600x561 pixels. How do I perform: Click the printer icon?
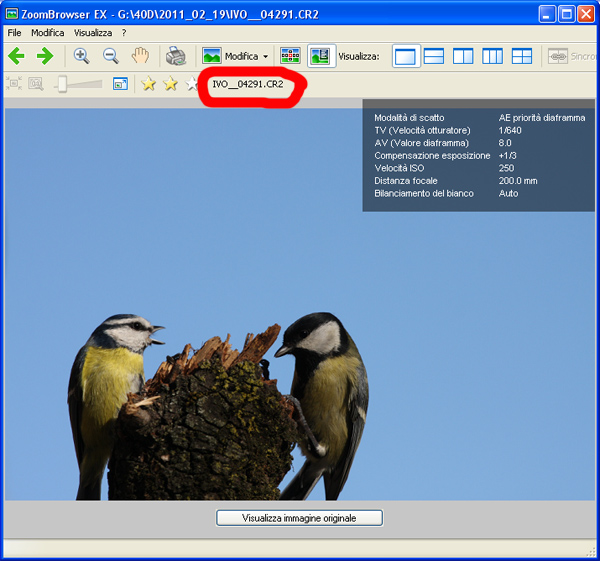tap(176, 56)
